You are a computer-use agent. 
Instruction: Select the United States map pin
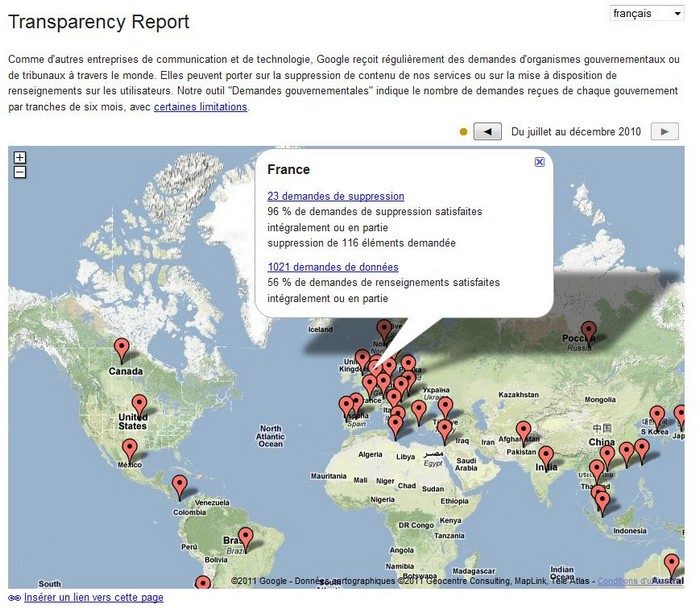coord(140,405)
